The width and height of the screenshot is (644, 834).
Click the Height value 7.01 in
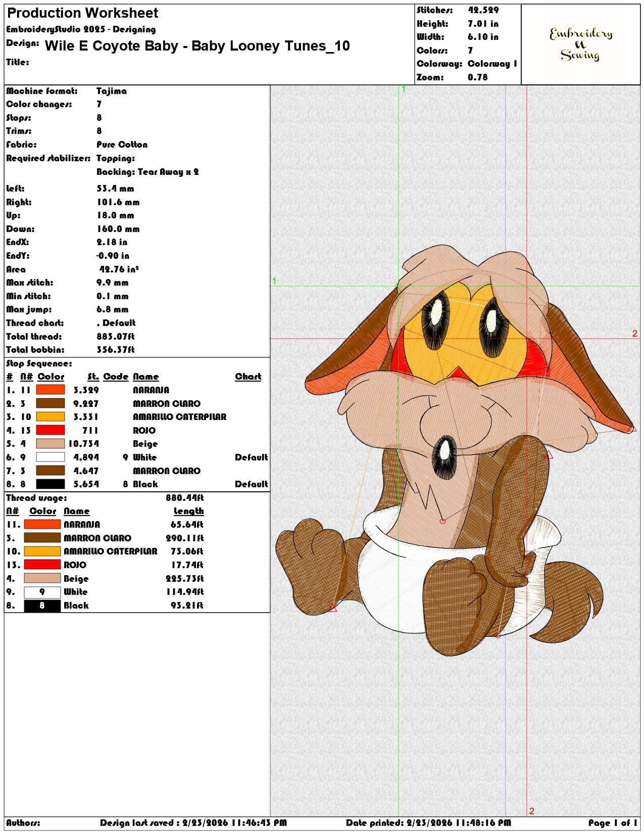[483, 24]
